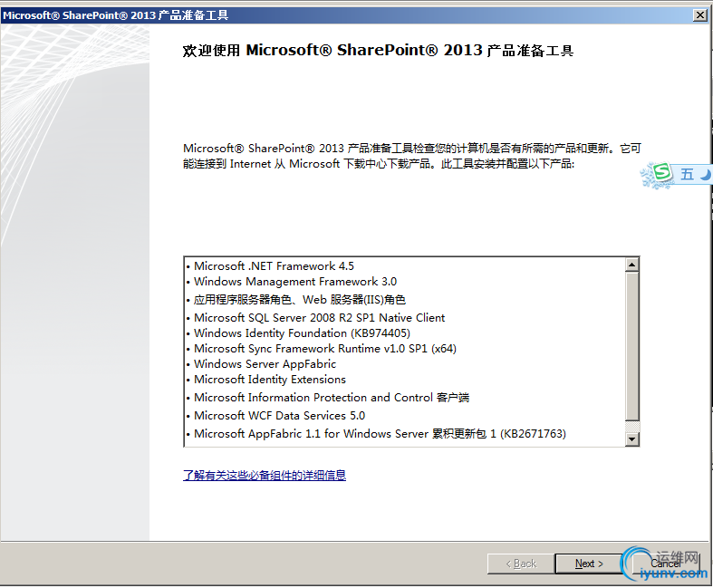Image resolution: width=713 pixels, height=588 pixels.
Task: Select the Microsoft WCF Data Services 5.0 row
Action: (275, 416)
